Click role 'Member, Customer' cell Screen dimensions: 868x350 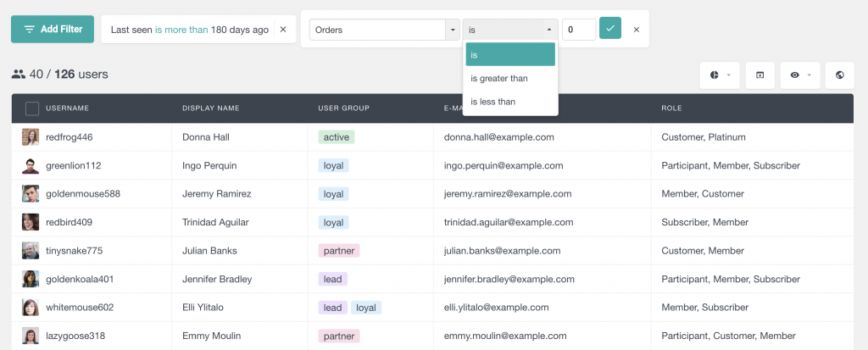coord(703,194)
